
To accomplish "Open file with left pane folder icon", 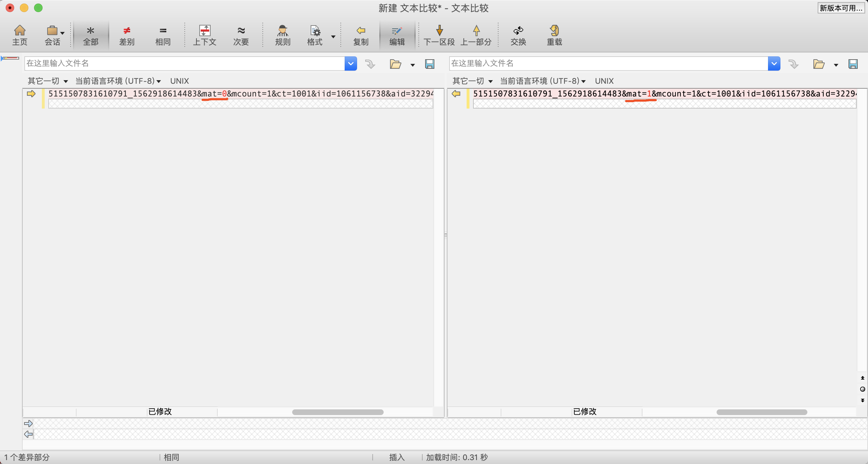I will pos(395,64).
